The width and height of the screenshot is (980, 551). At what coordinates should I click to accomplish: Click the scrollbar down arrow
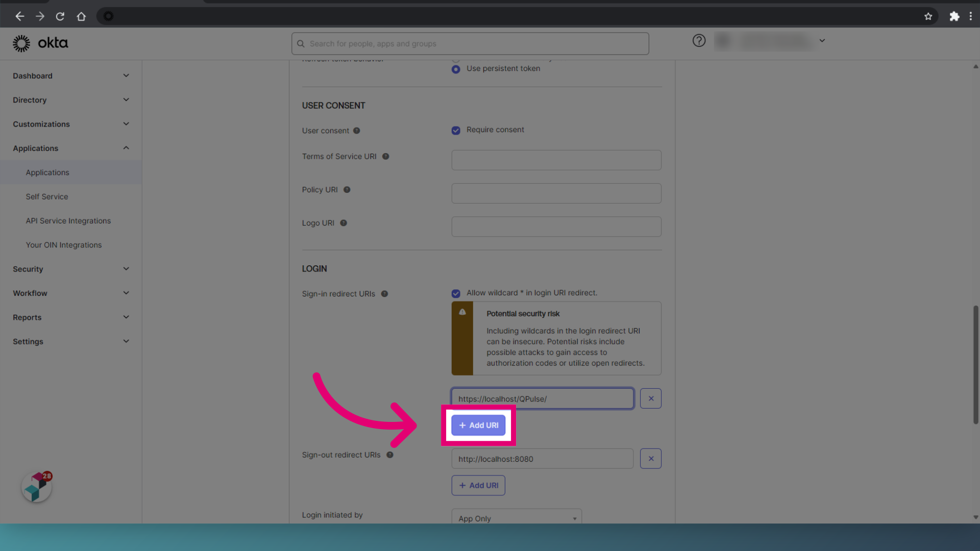pos(975,517)
